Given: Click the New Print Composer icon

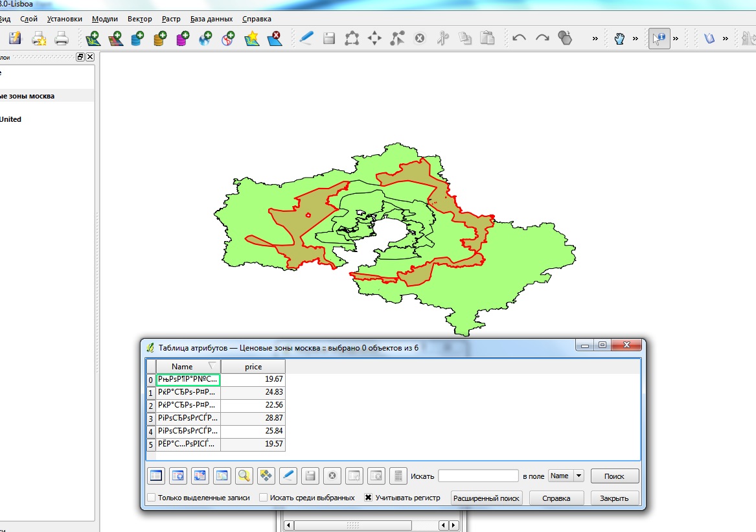Looking at the screenshot, I should click(39, 39).
